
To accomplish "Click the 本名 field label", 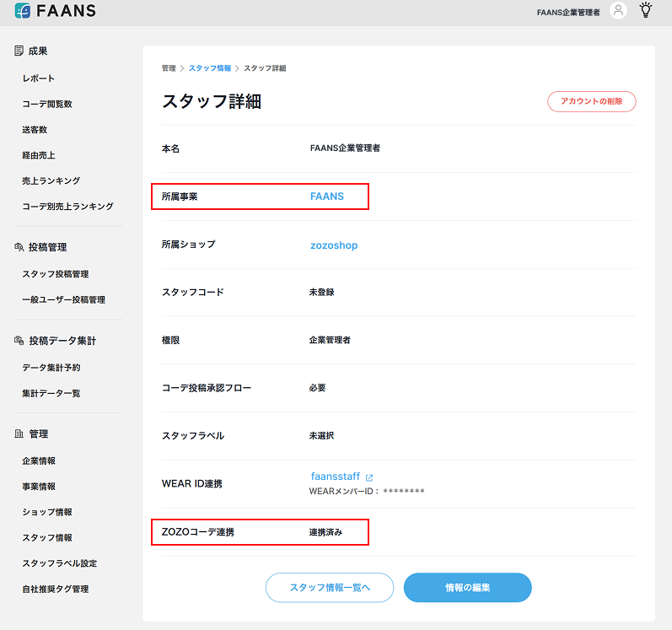I will pyautogui.click(x=170, y=148).
